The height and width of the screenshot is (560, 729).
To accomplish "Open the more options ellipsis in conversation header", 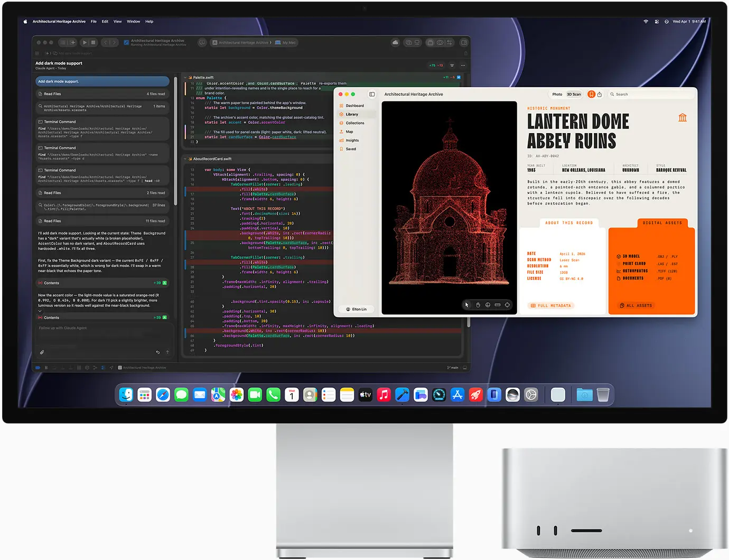I will (x=463, y=66).
